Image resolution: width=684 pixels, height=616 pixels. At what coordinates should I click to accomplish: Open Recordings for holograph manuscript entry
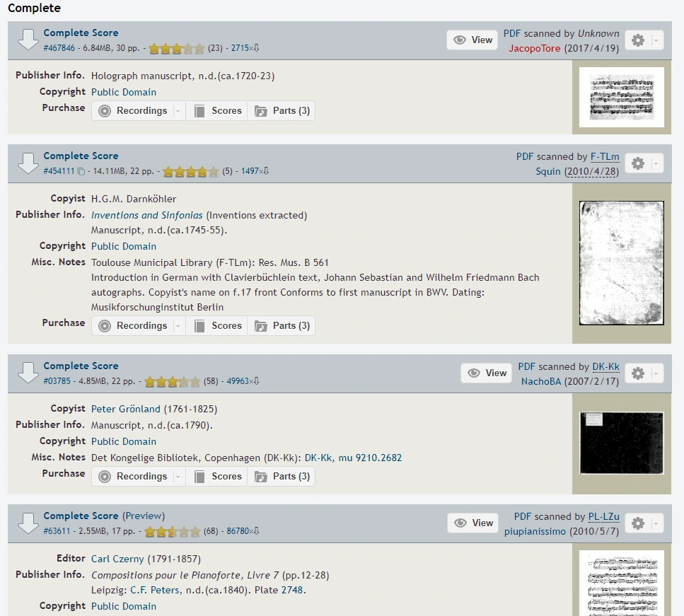pyautogui.click(x=133, y=111)
